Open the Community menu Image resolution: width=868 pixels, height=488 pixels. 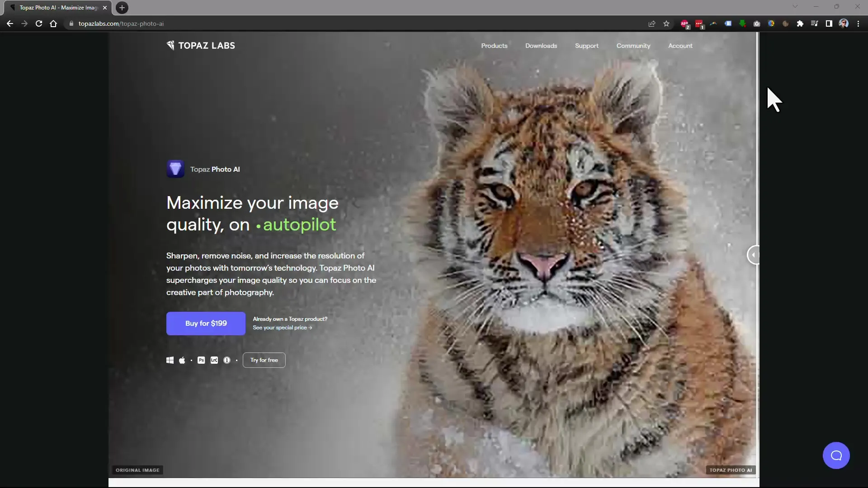633,45
